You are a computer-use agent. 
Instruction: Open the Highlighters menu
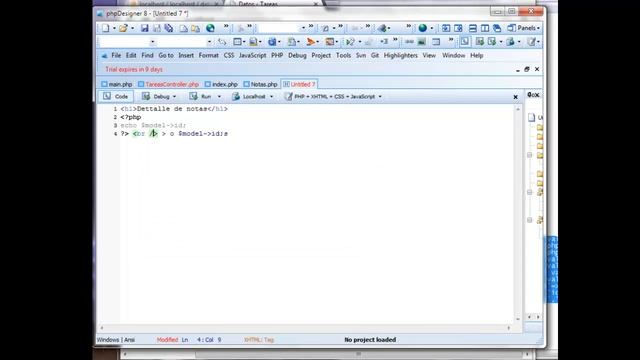[400, 56]
